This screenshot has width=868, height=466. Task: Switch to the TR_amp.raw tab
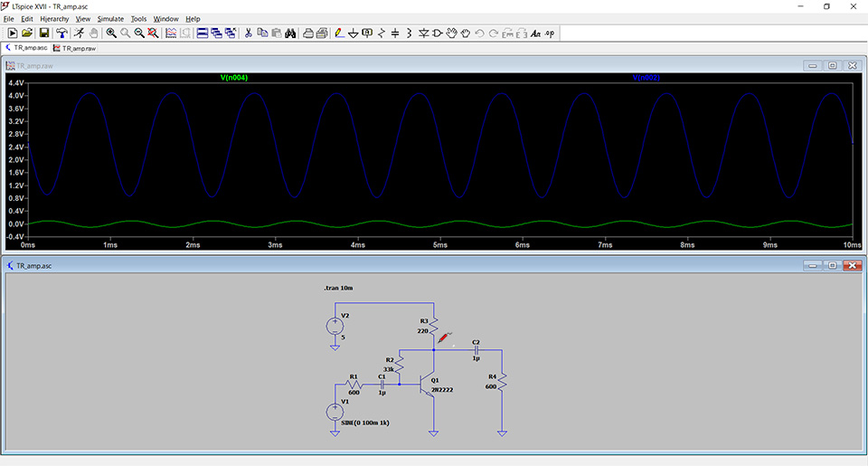tap(75, 48)
